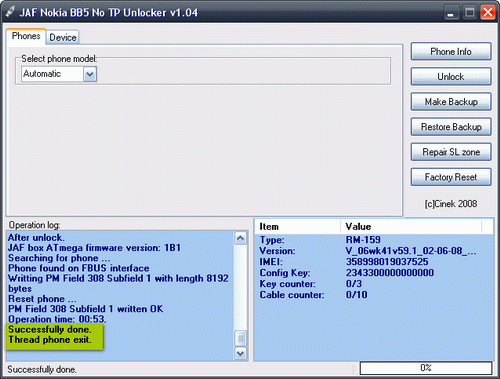Minimize the JAF Unlocker window

pos(451,13)
